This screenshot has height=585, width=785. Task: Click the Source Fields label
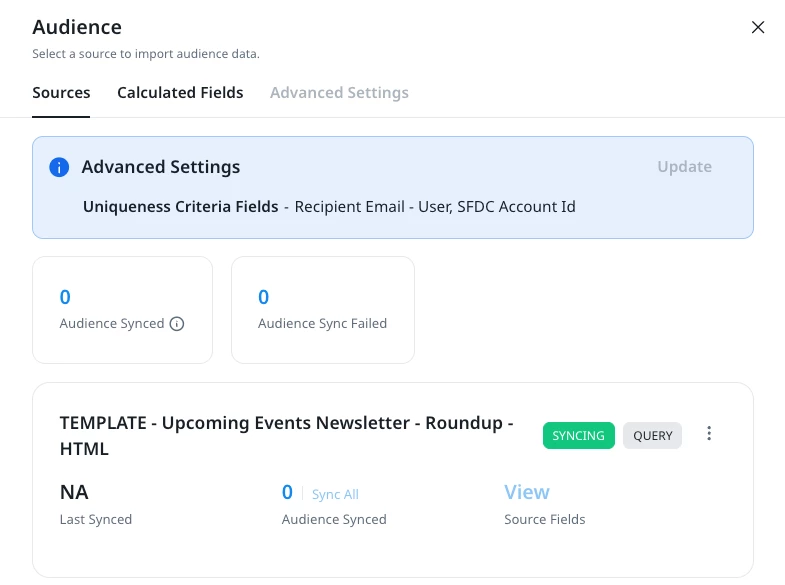[x=545, y=519]
